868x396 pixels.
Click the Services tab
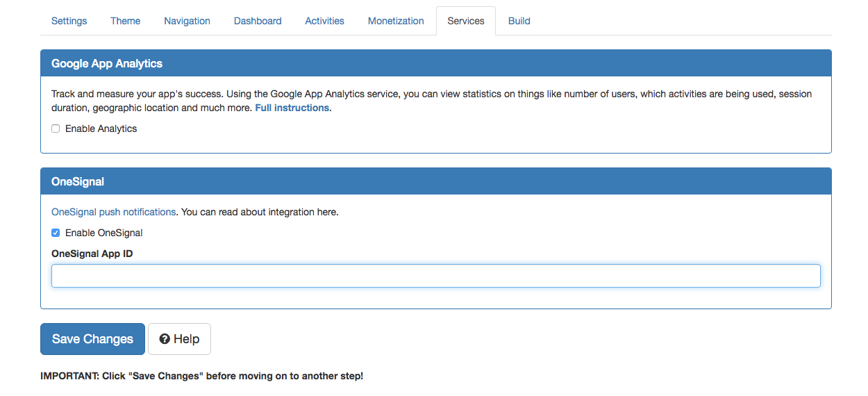point(466,21)
